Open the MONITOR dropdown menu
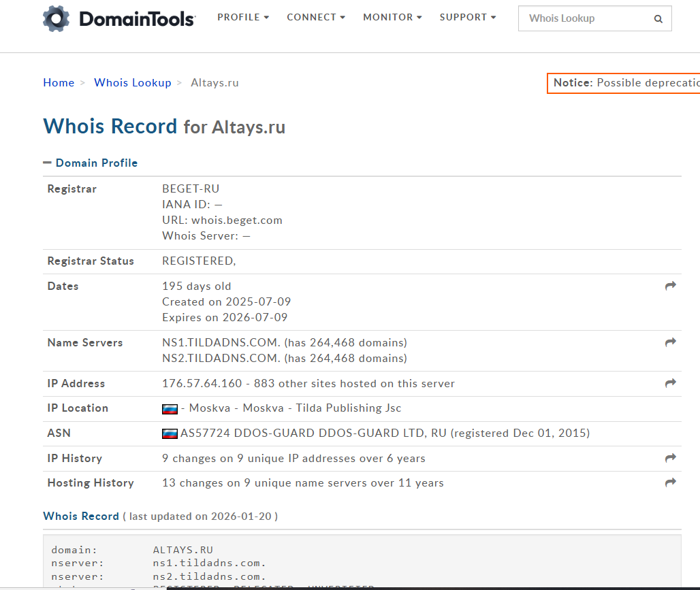 tap(392, 17)
